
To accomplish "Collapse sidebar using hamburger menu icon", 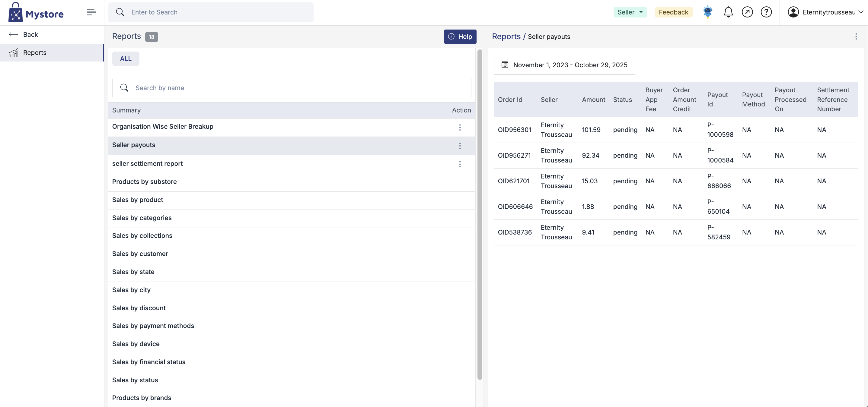I will 91,12.
